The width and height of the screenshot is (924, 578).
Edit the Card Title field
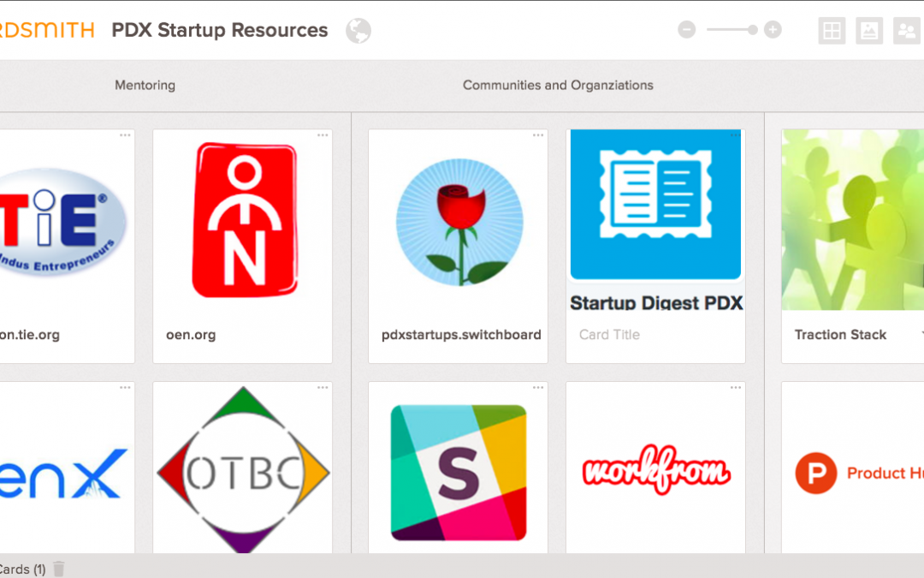tap(655, 335)
